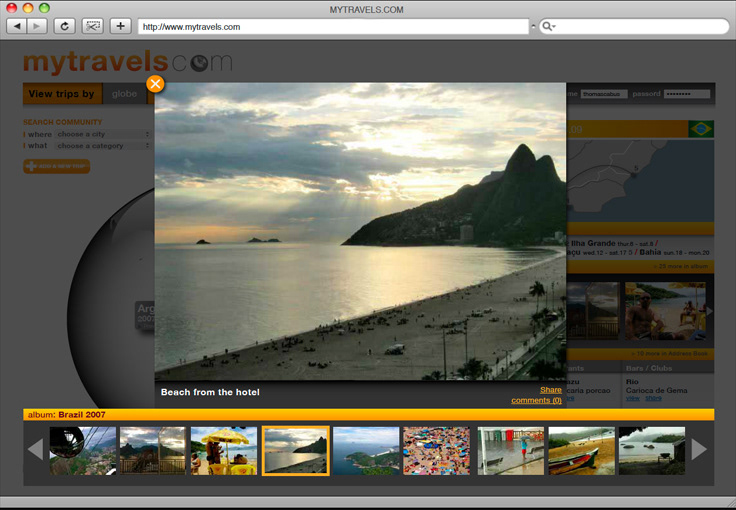736x510 pixels.
Task: Click the username field thomascabus
Action: pos(604,94)
